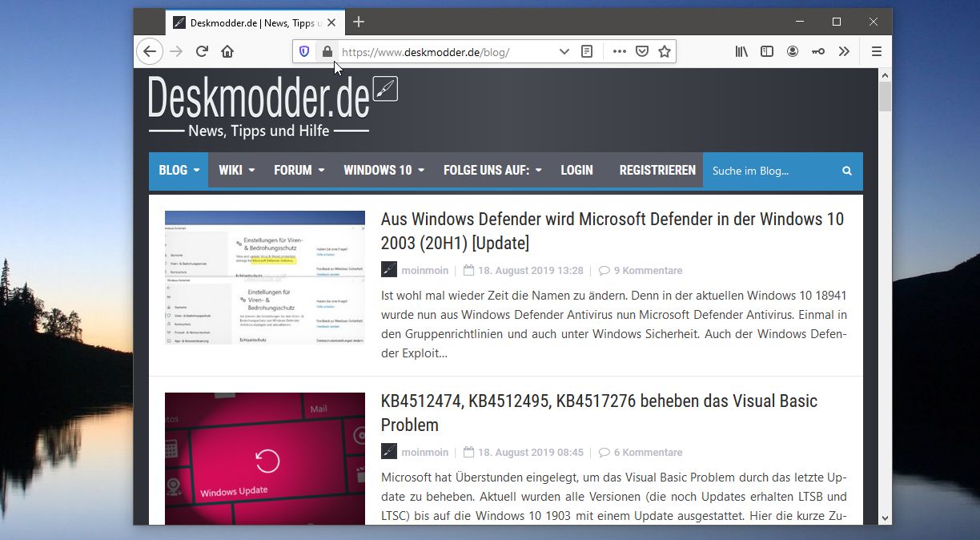The width and height of the screenshot is (980, 540).
Task: Open 6 Kommentare link
Action: 648,453
